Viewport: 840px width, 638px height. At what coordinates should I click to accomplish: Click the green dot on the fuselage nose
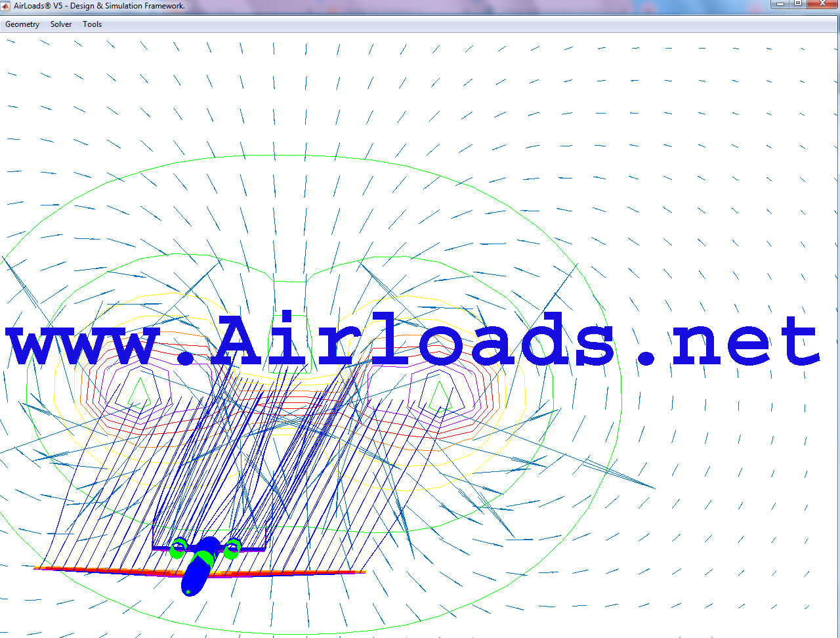click(188, 592)
